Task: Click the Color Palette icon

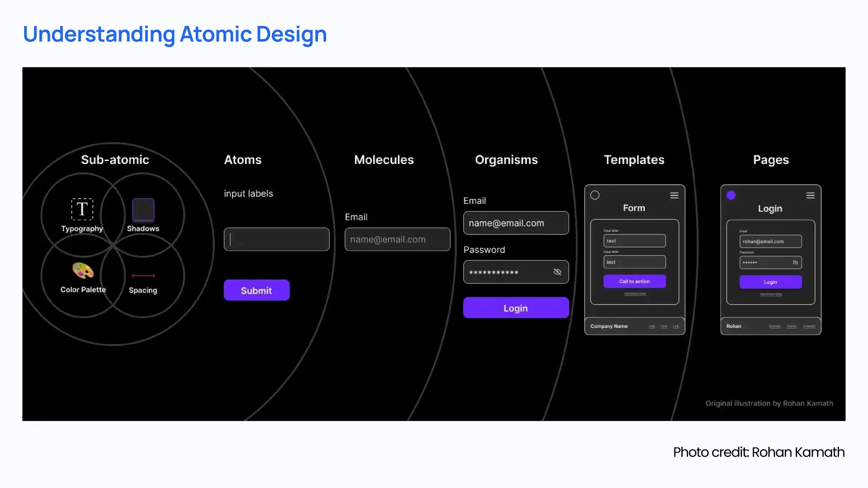Action: 83,271
